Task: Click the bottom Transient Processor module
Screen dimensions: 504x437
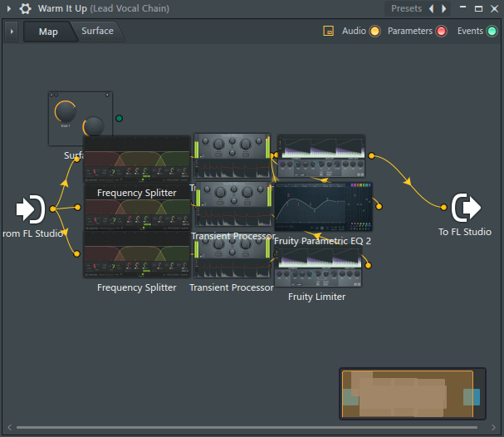Action: [232, 259]
